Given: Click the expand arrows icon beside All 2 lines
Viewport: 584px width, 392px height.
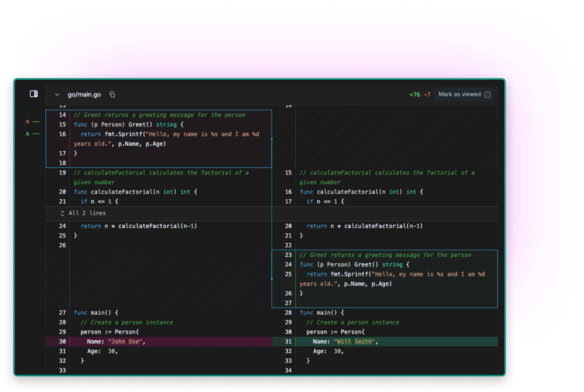Looking at the screenshot, I should 62,213.
